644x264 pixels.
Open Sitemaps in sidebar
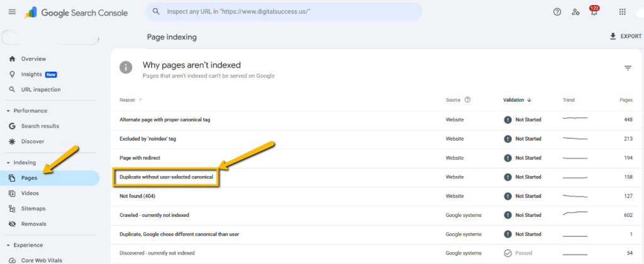tap(33, 209)
